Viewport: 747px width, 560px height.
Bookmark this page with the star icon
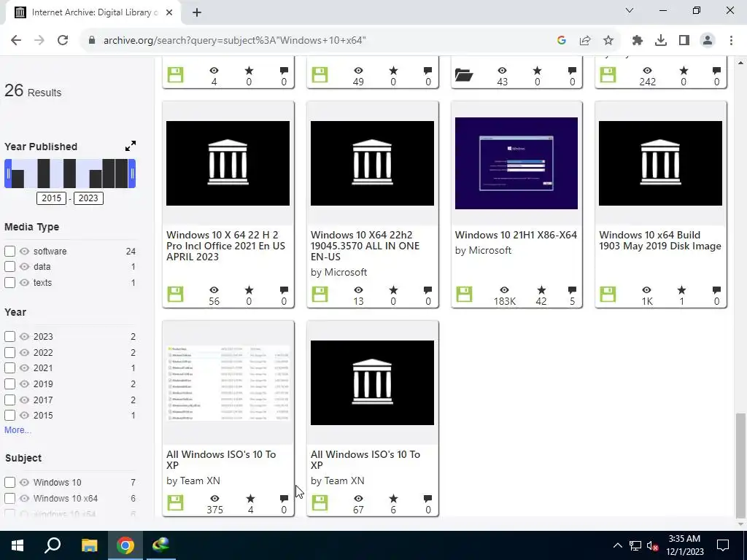(608, 41)
